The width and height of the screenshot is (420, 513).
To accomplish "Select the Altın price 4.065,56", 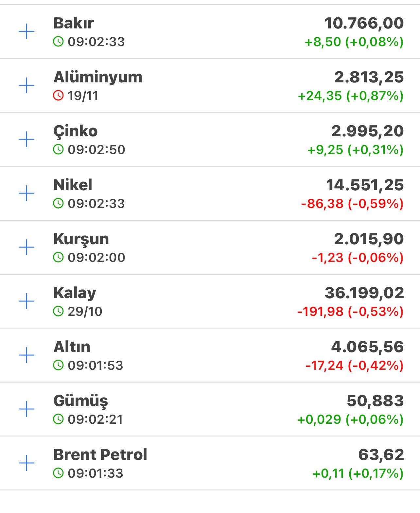I will [367, 347].
